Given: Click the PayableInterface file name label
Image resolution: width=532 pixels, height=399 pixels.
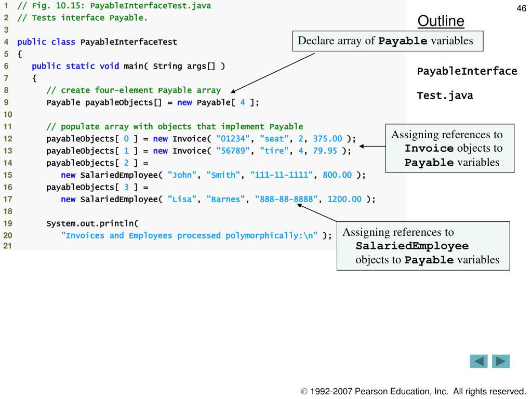Looking at the screenshot, I should point(467,71).
